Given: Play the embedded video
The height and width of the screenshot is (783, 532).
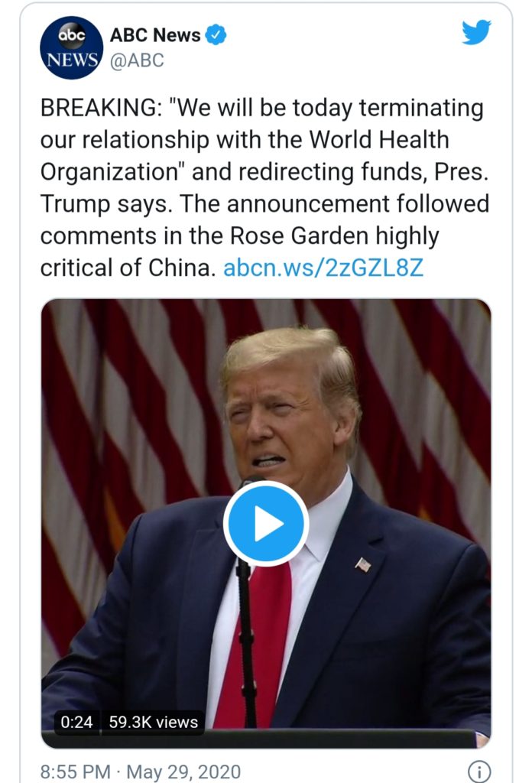Looking at the screenshot, I should pyautogui.click(x=266, y=524).
